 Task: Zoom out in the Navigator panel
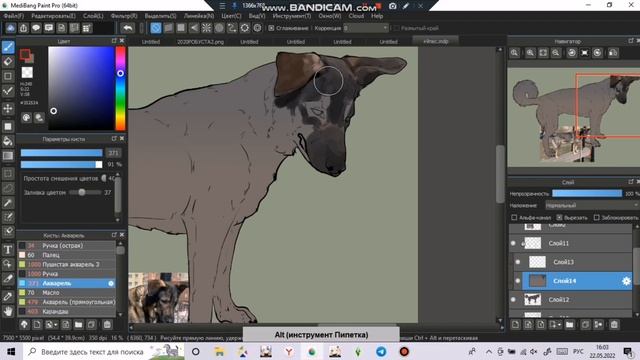pyautogui.click(x=556, y=53)
